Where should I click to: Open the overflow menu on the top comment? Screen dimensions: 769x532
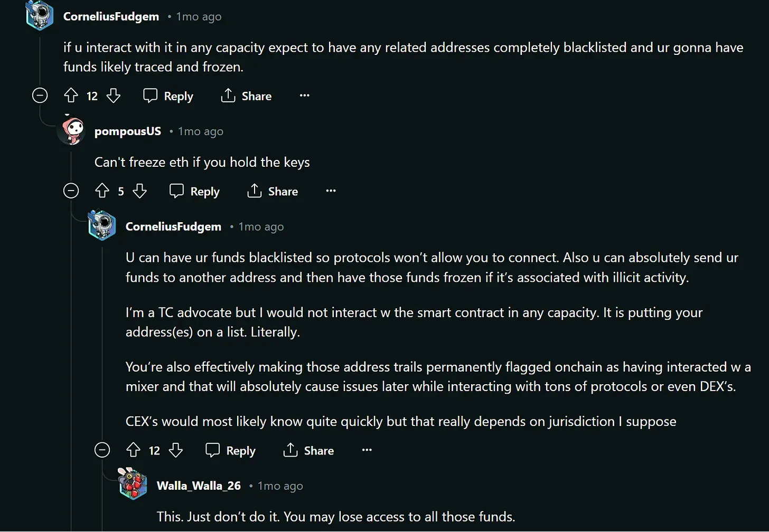click(x=304, y=96)
